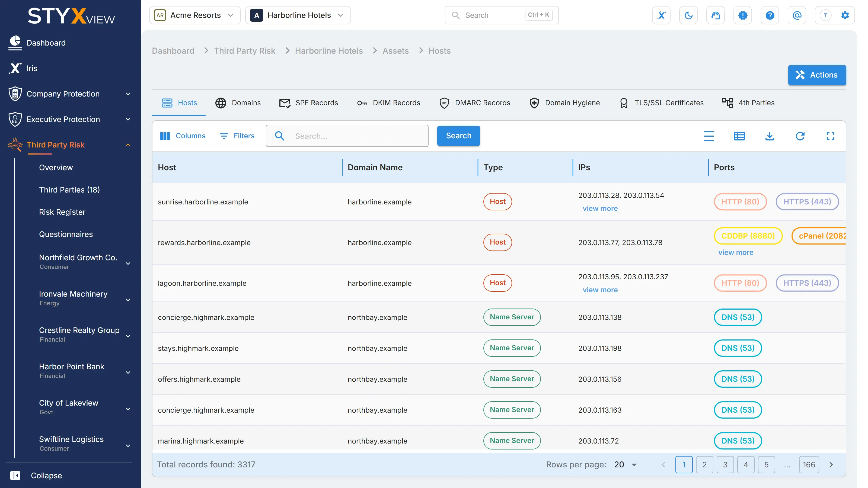Open the Questionnaires page
868x488 pixels.
[x=66, y=234]
